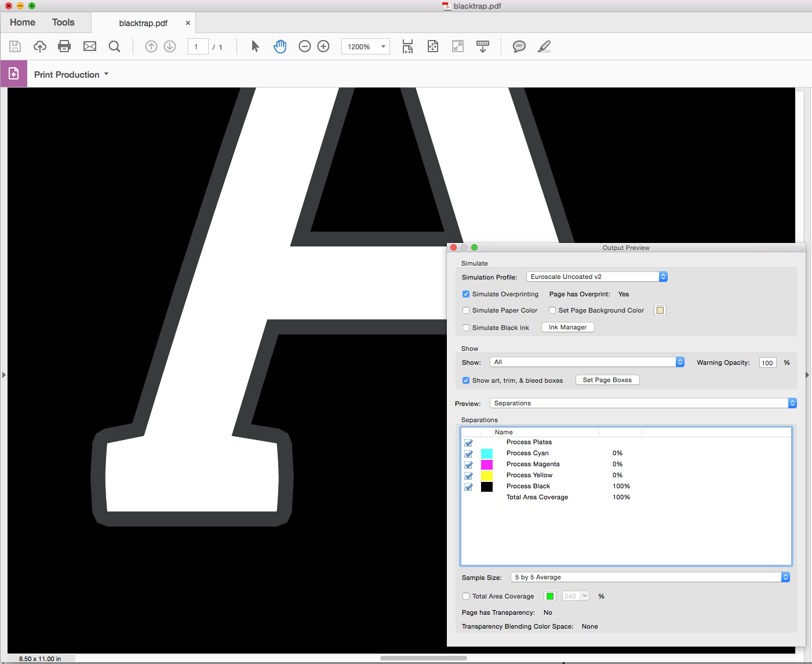
Task: Enable the Total Area Coverage checkbox
Action: click(466, 596)
